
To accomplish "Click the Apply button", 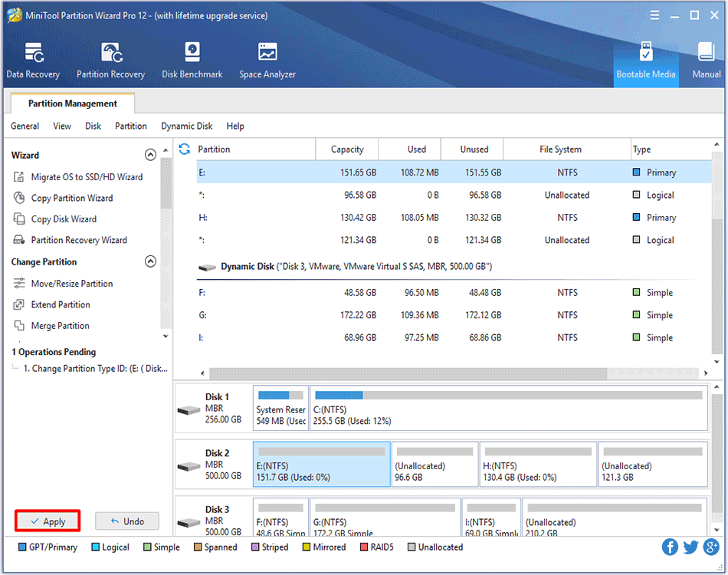I will [x=48, y=521].
